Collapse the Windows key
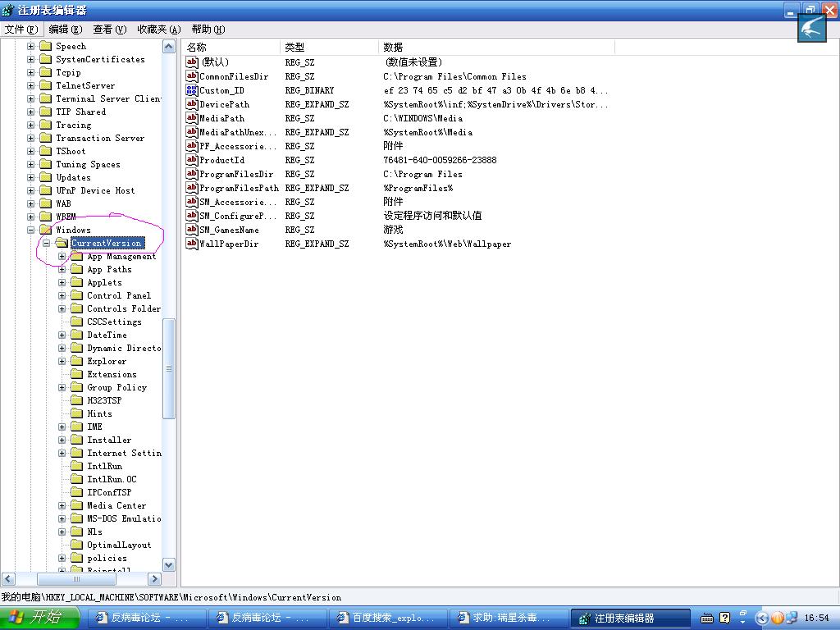Screen dimensions: 840x630 tap(30, 230)
